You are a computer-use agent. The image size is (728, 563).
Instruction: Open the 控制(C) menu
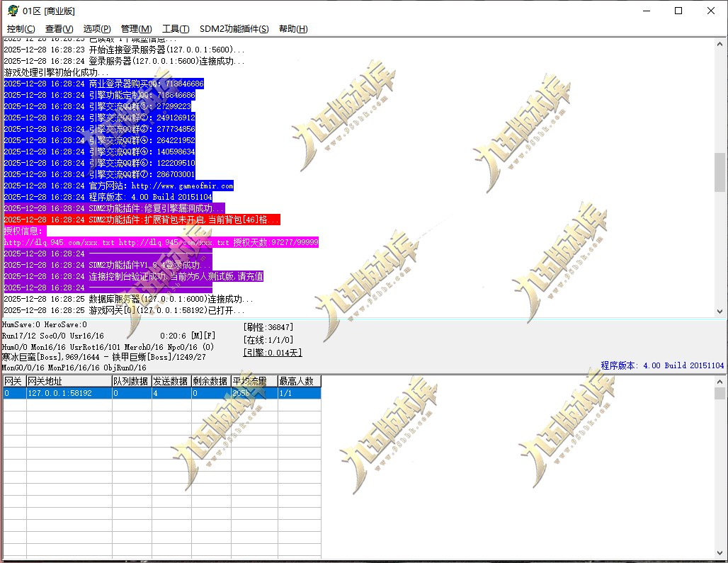(21, 29)
